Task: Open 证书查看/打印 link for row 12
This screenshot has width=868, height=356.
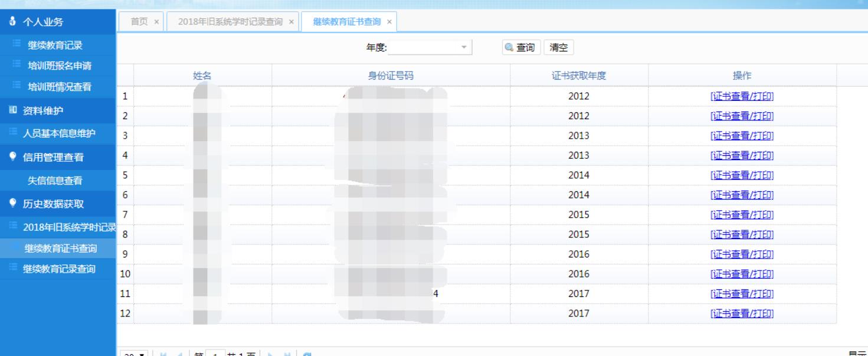Action: pos(742,313)
